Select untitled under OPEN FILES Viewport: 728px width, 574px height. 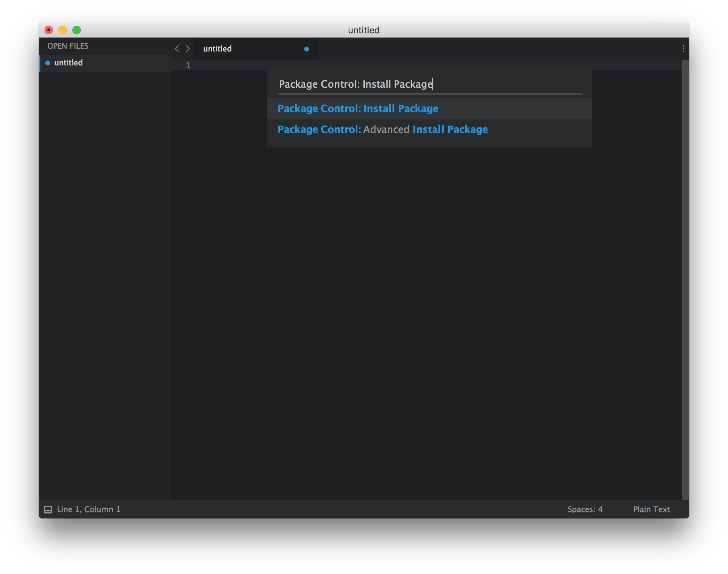(x=68, y=63)
